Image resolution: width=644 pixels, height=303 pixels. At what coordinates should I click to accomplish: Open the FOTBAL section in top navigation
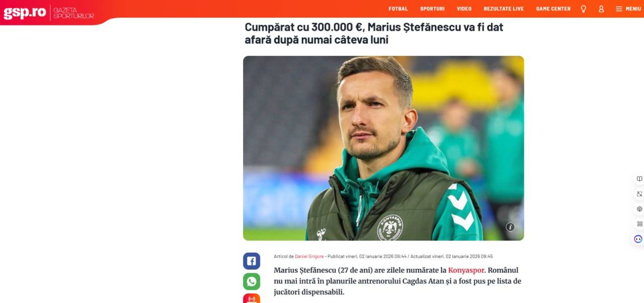(398, 9)
